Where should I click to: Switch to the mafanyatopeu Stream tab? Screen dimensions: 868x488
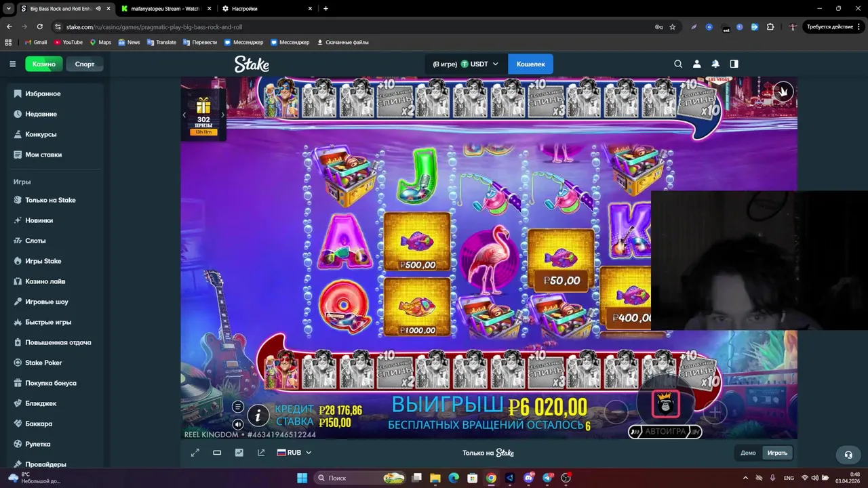pyautogui.click(x=165, y=9)
